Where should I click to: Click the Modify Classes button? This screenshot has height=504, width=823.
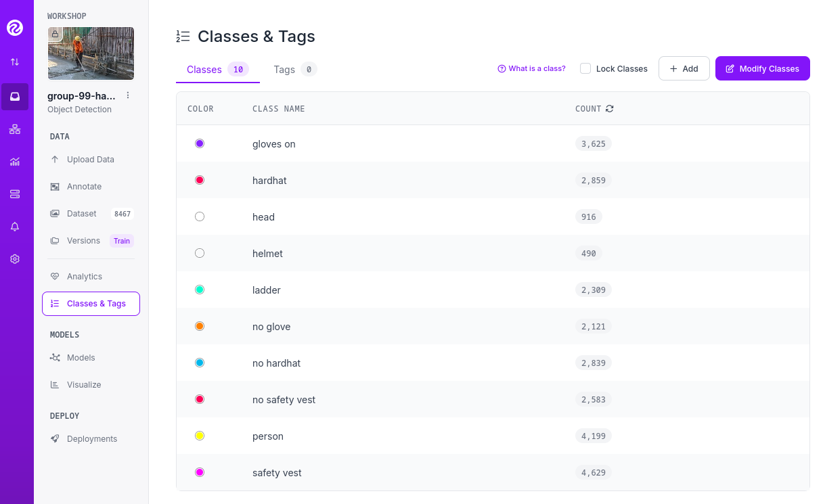coord(762,68)
